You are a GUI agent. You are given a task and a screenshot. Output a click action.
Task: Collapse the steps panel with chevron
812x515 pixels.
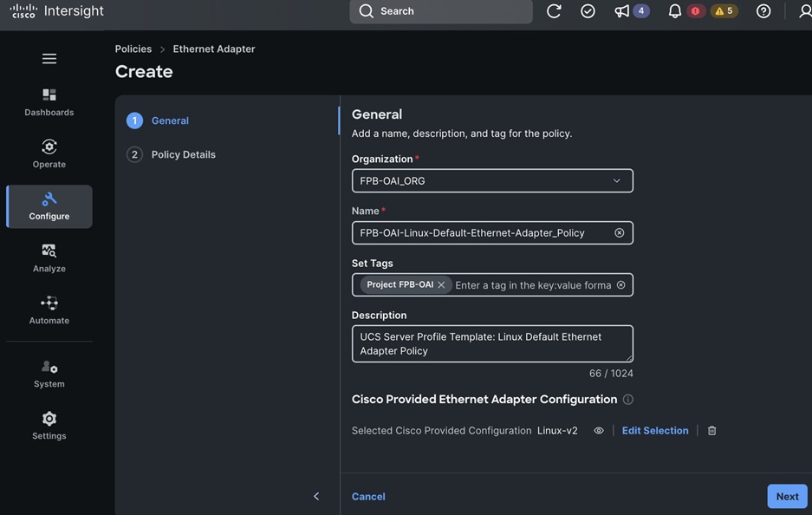click(x=316, y=496)
